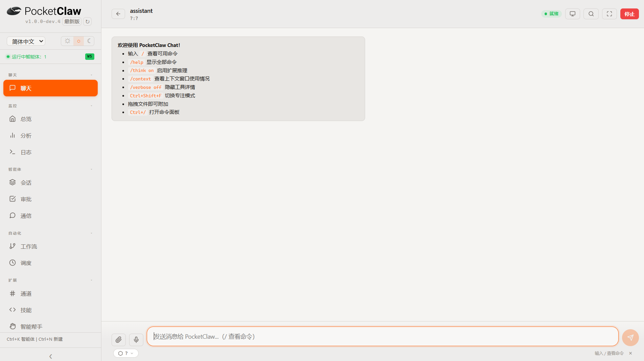The image size is (644, 361).
Task: Open the 分析 analytics page
Action: [50, 136]
